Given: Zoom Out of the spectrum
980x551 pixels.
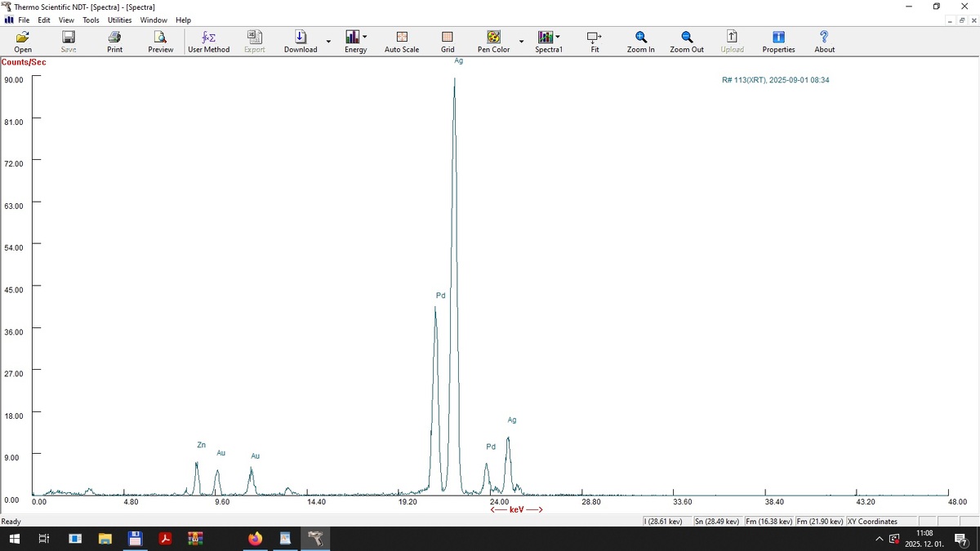Looking at the screenshot, I should [687, 42].
